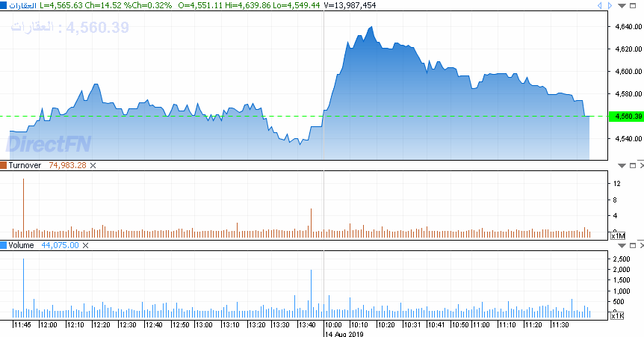
Task: Close the Volume panel from right corner
Action: [x=640, y=245]
